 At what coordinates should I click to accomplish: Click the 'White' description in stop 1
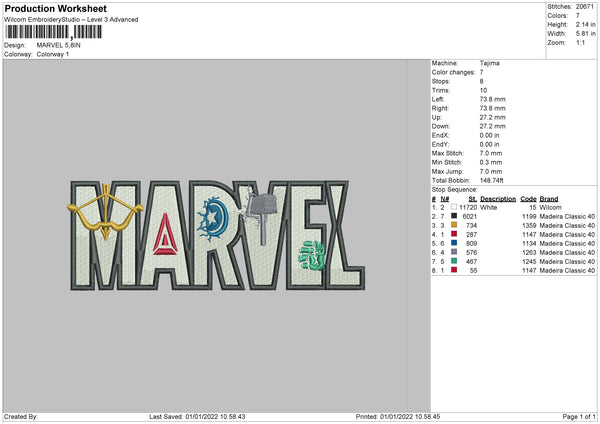pyautogui.click(x=488, y=207)
